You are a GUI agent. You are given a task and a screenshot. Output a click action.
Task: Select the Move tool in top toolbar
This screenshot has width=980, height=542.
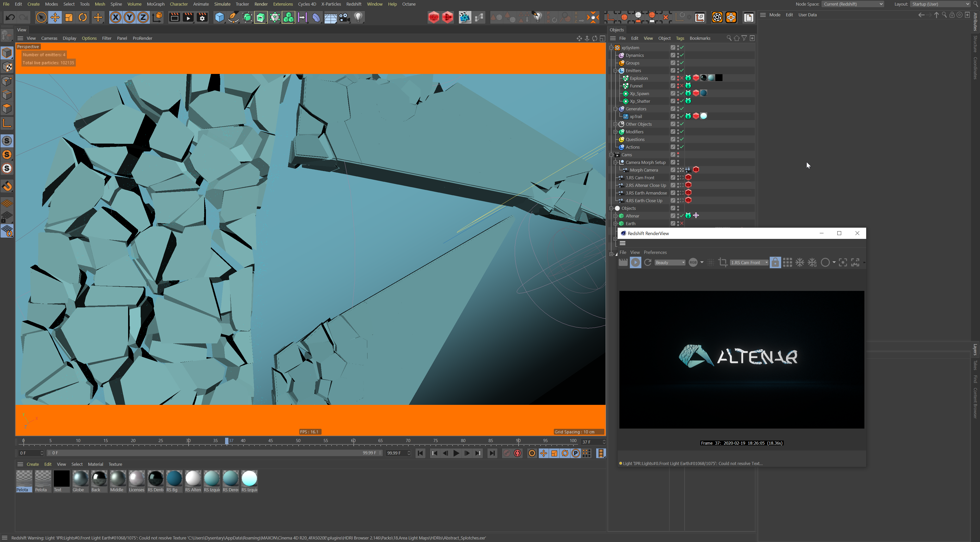coord(55,18)
